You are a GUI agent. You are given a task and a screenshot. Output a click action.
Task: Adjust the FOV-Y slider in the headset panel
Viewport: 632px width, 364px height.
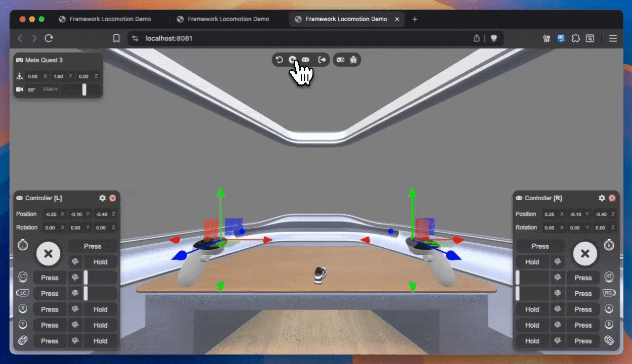click(x=84, y=89)
